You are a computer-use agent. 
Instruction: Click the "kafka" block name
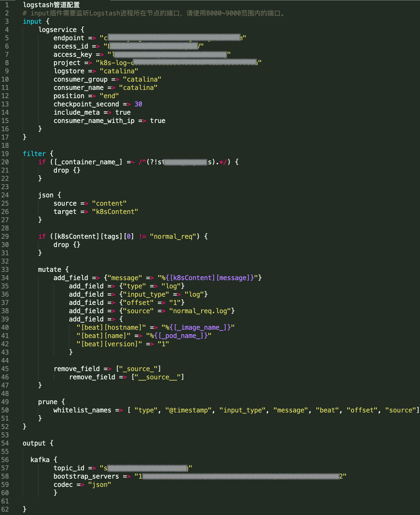[x=40, y=460]
